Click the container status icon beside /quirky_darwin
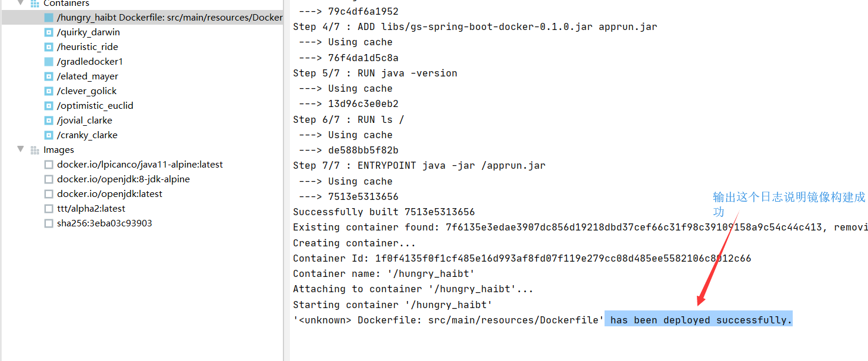The height and width of the screenshot is (361, 868). click(x=48, y=32)
